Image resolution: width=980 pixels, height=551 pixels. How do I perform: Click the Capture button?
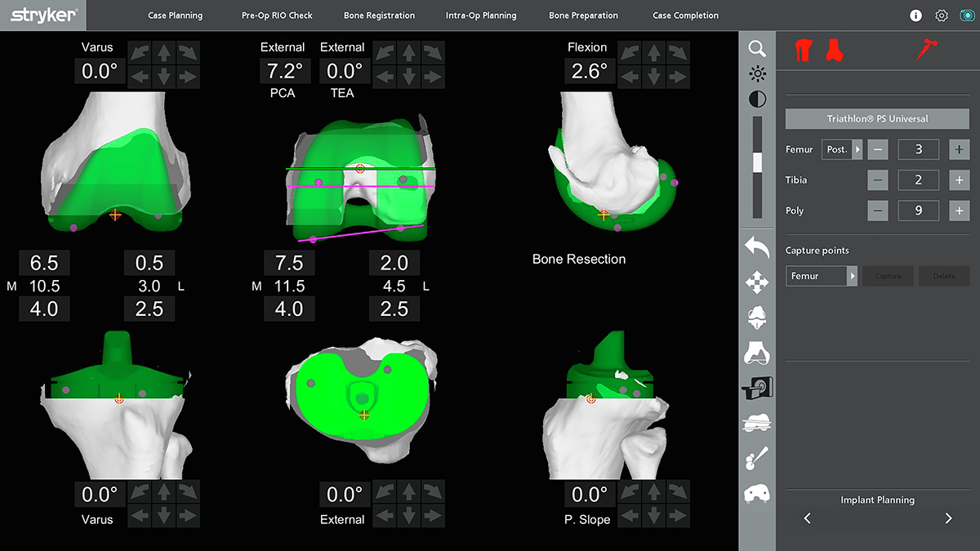tap(889, 276)
